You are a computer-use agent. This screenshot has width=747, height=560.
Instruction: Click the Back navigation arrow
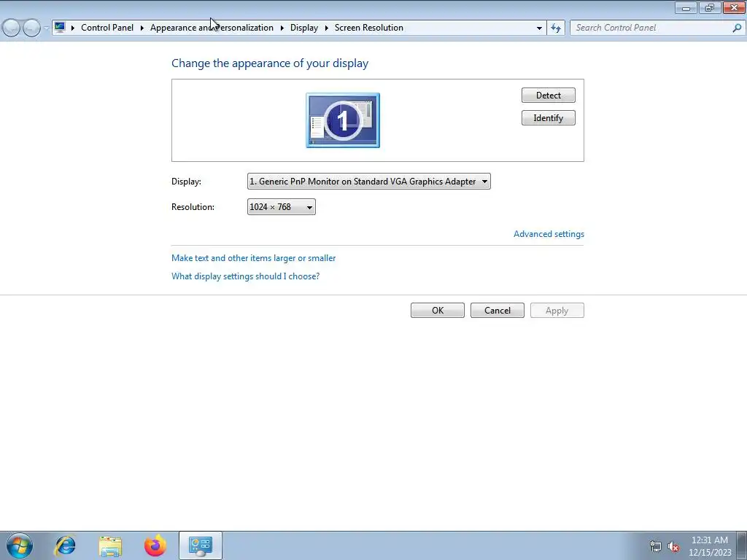(x=12, y=28)
